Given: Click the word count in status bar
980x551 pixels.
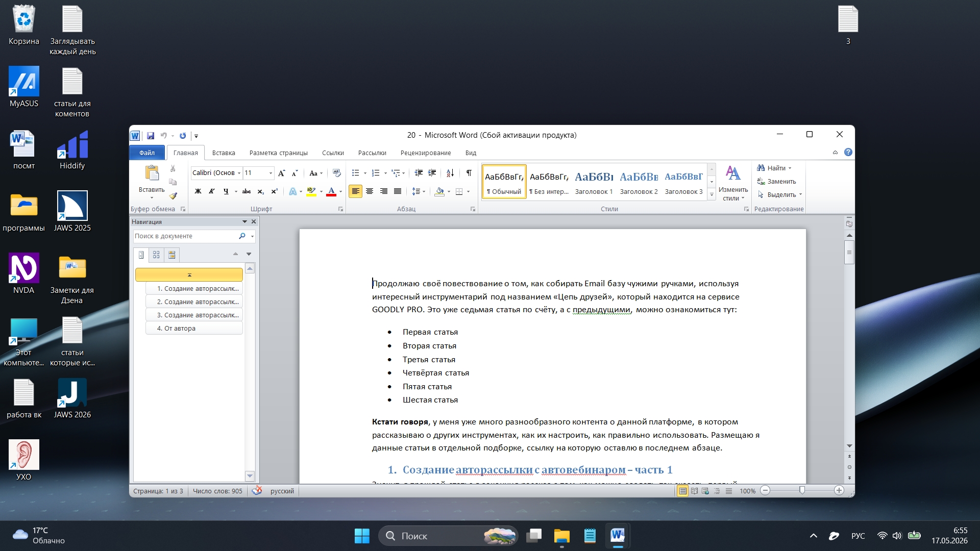Looking at the screenshot, I should click(x=217, y=491).
